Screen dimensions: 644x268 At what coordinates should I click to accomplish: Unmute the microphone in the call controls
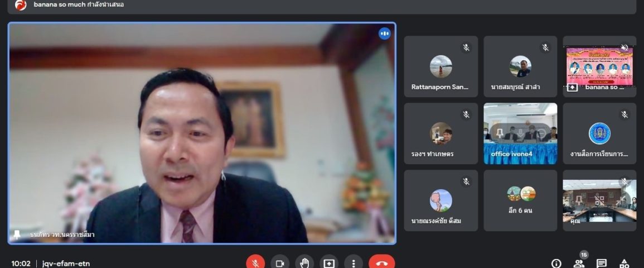[x=255, y=263]
